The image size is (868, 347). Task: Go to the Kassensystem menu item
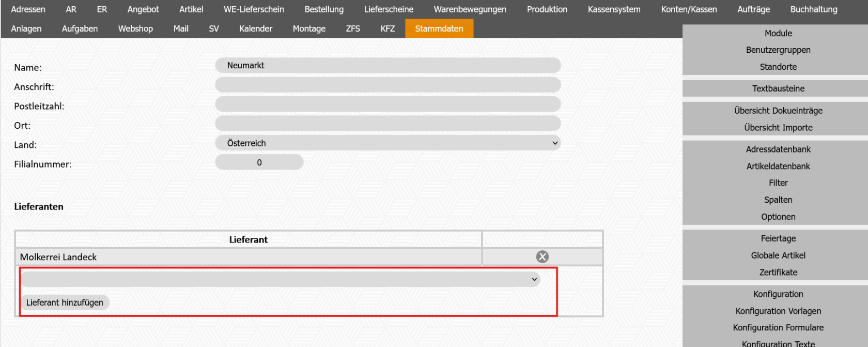coord(614,9)
